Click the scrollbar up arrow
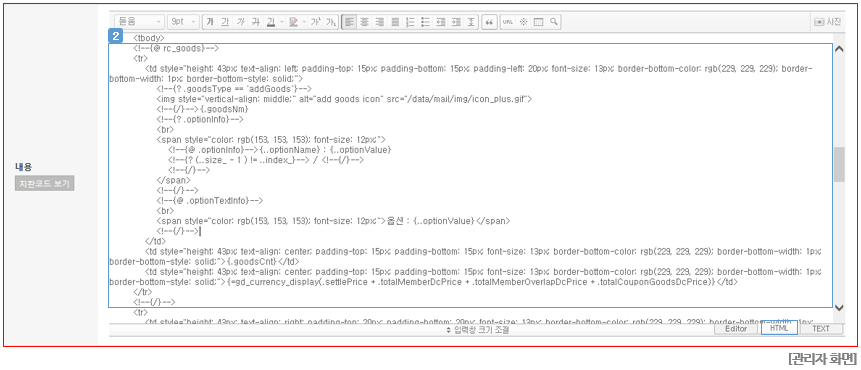The width and height of the screenshot is (861, 370). [839, 49]
